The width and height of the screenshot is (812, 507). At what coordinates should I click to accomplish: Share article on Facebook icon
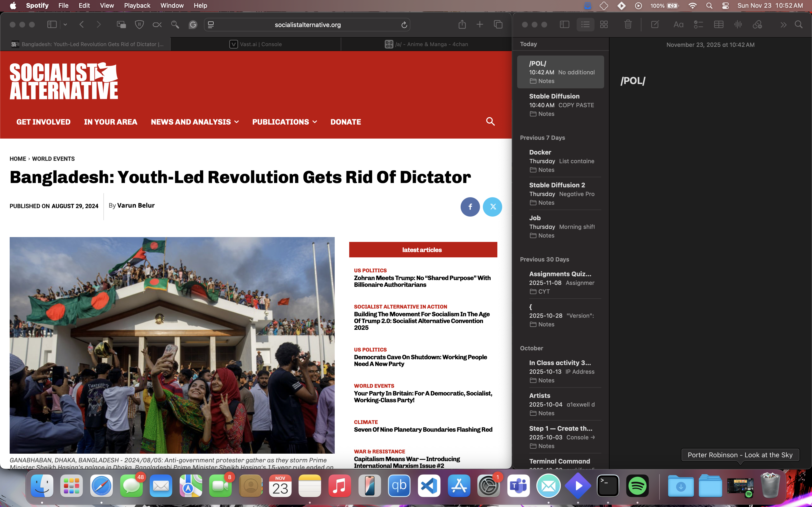coord(470,207)
